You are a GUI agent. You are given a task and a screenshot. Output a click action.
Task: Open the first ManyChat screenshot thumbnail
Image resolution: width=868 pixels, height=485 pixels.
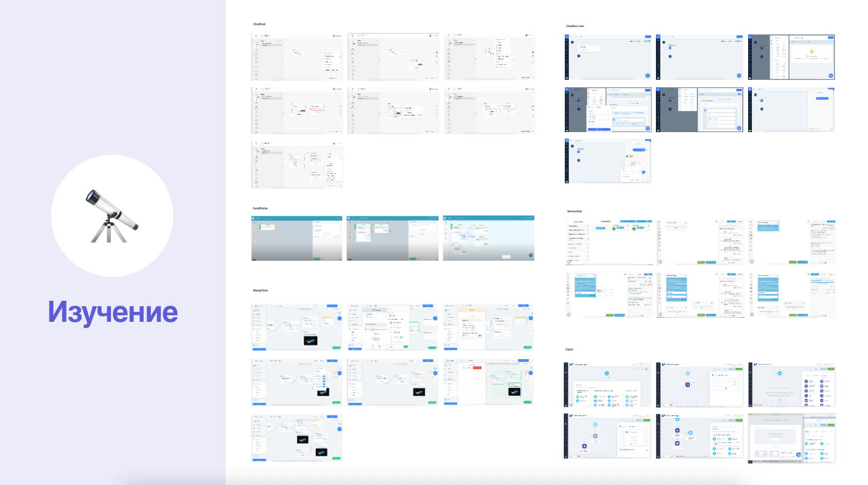pyautogui.click(x=297, y=327)
